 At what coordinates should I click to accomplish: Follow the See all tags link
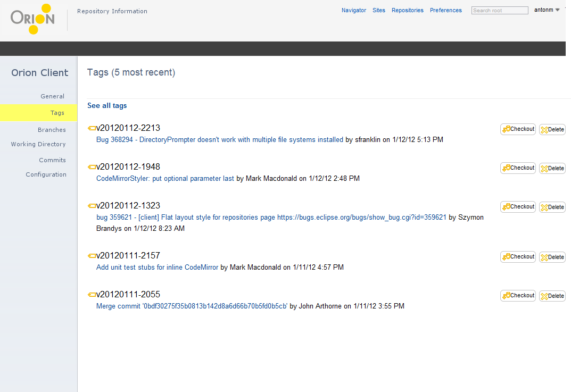(107, 105)
